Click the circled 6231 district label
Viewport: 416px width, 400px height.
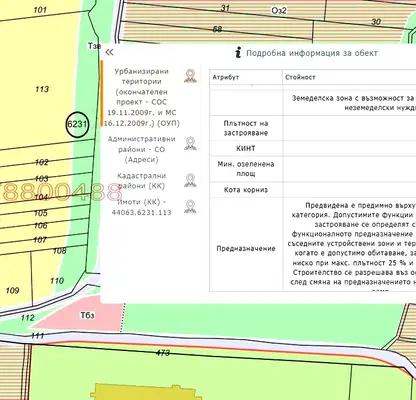[x=77, y=124]
